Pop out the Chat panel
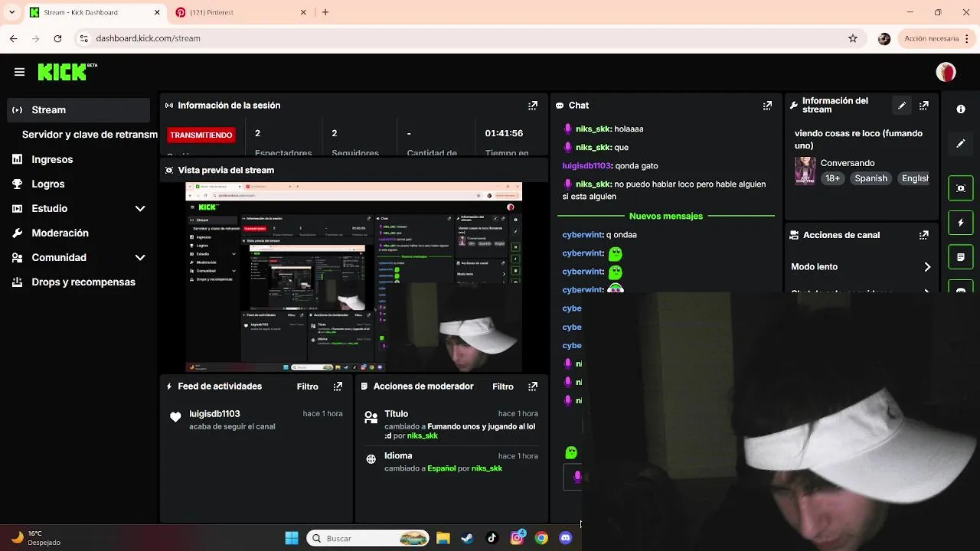 pos(767,106)
